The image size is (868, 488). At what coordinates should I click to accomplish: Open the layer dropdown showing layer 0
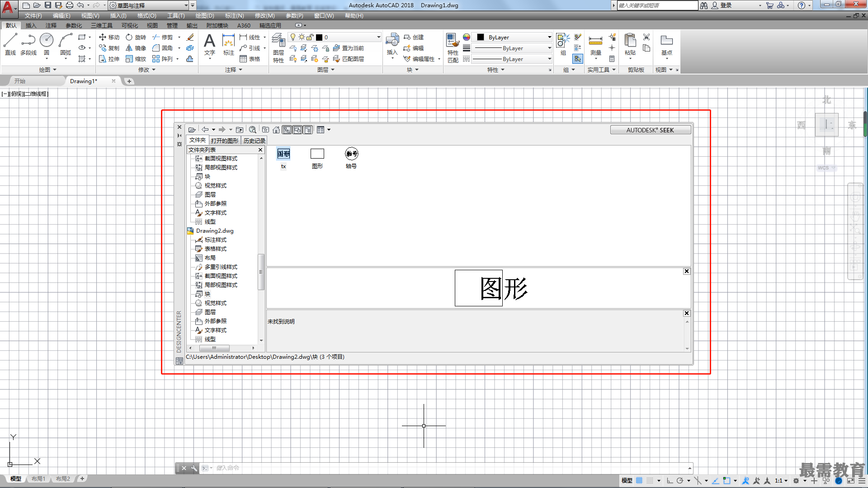click(x=335, y=37)
